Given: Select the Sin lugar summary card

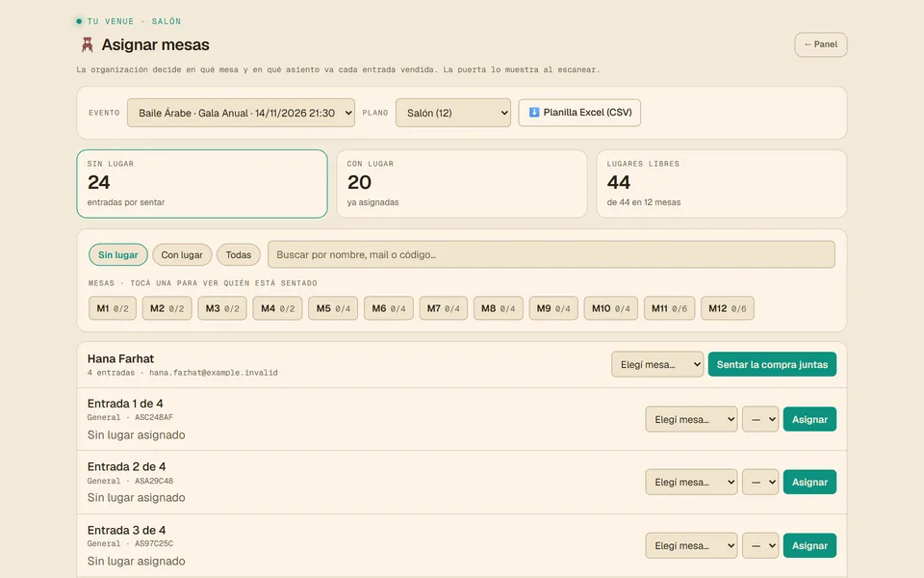Looking at the screenshot, I should point(202,184).
